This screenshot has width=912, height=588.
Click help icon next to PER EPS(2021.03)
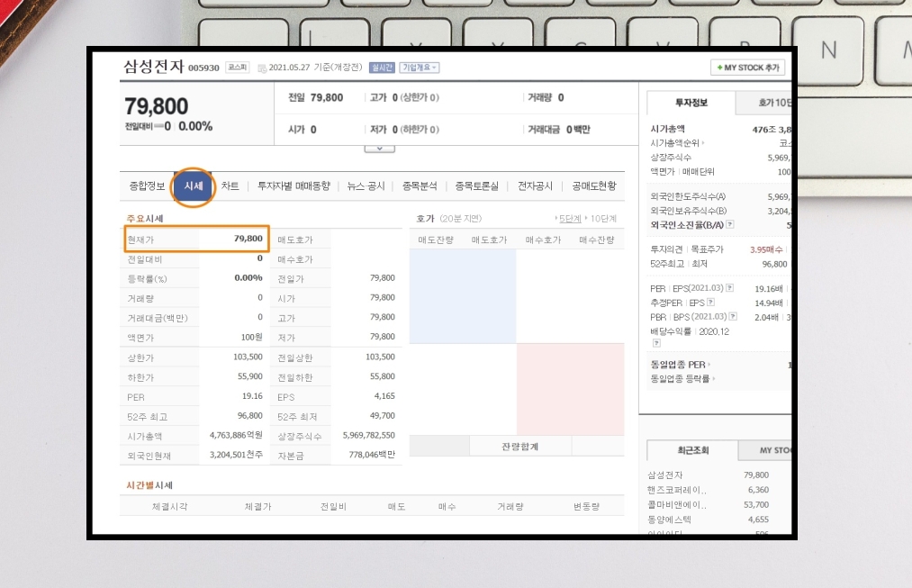(729, 288)
